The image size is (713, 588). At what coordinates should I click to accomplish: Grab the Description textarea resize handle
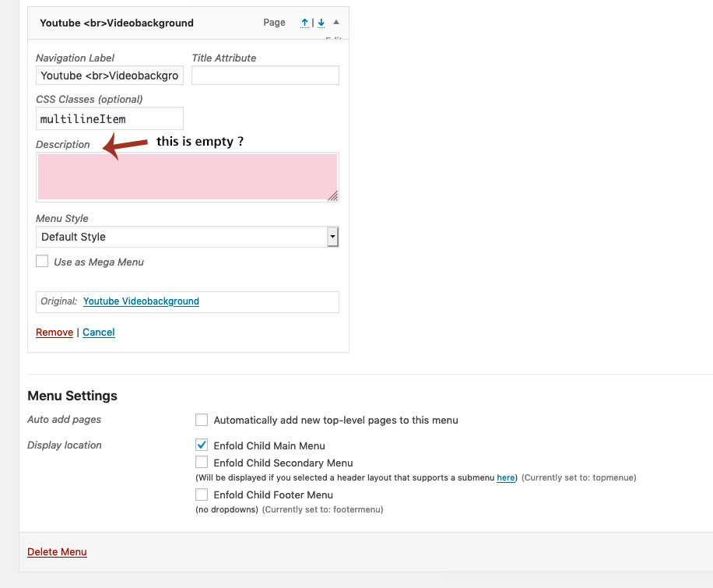pyautogui.click(x=333, y=196)
